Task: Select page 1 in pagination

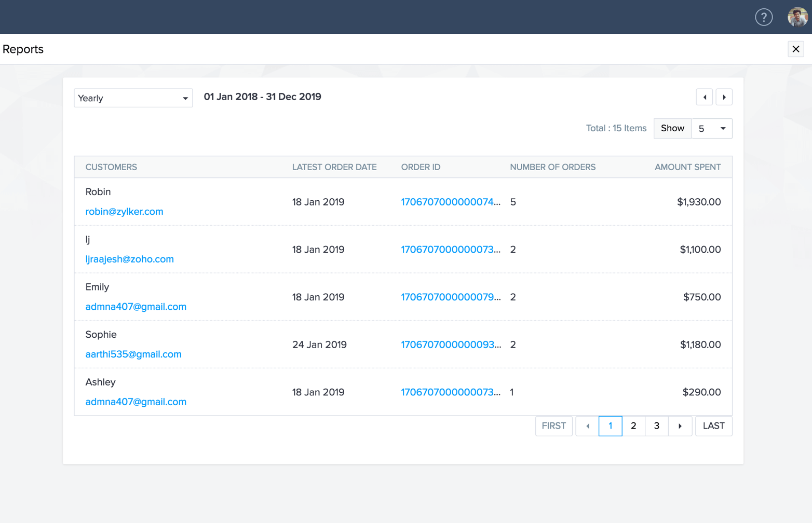Action: (611, 426)
